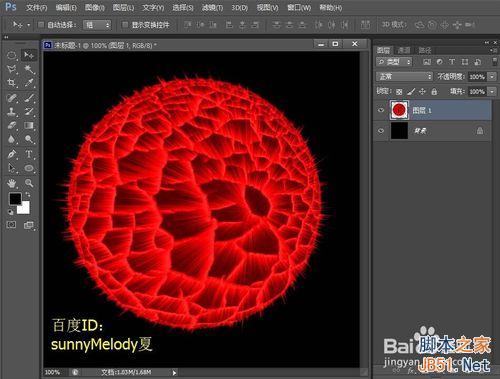The width and height of the screenshot is (500, 379).
Task: Click the 填充 100% field
Action: coord(477,91)
